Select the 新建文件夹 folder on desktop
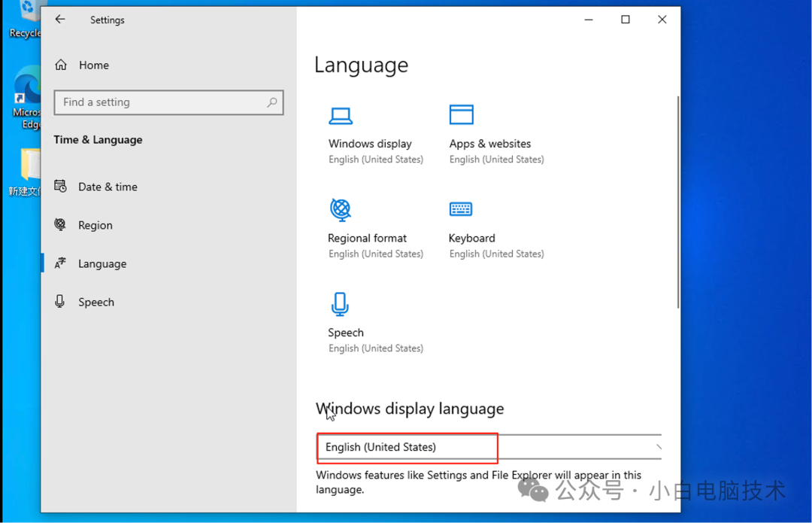The image size is (812, 523). tap(24, 172)
